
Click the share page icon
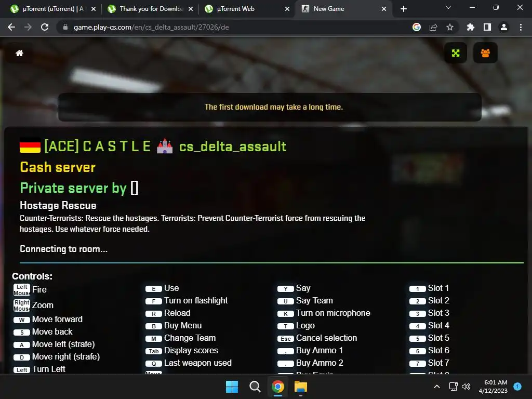pos(433,27)
